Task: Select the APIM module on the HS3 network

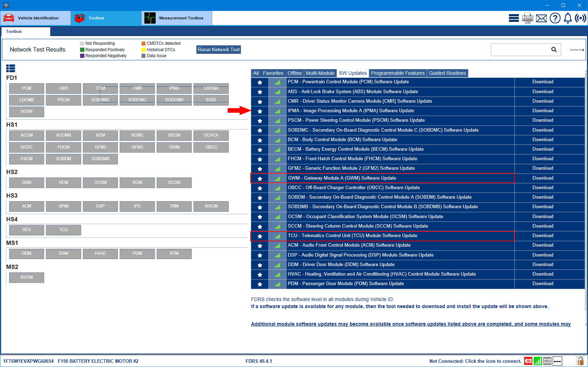Action: coord(64,206)
